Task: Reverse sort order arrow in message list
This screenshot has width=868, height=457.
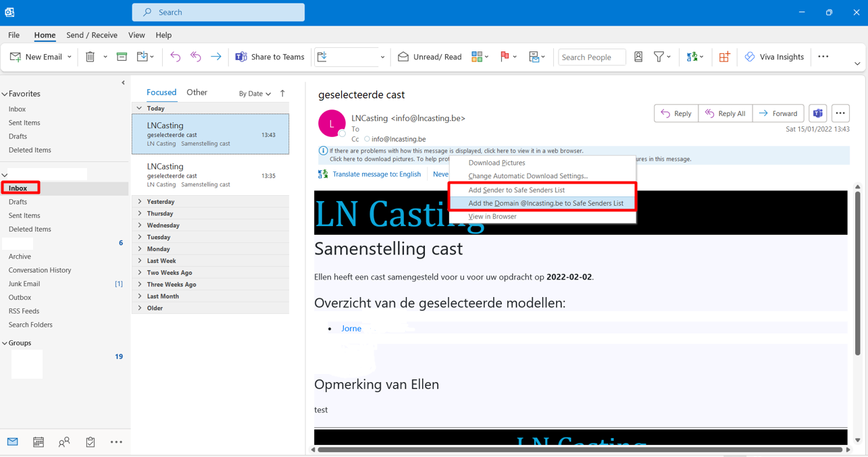Action: click(282, 93)
